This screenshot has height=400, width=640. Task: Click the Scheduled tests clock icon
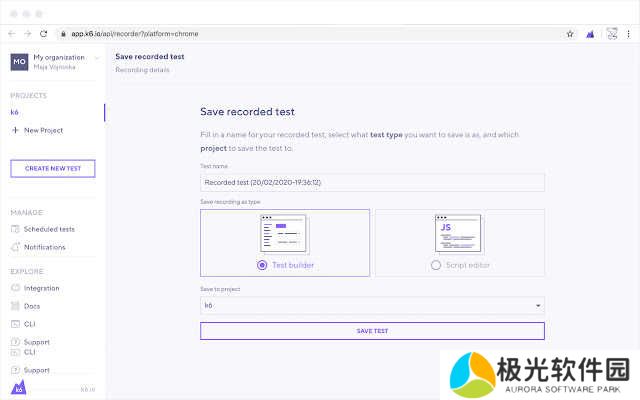[x=15, y=229]
